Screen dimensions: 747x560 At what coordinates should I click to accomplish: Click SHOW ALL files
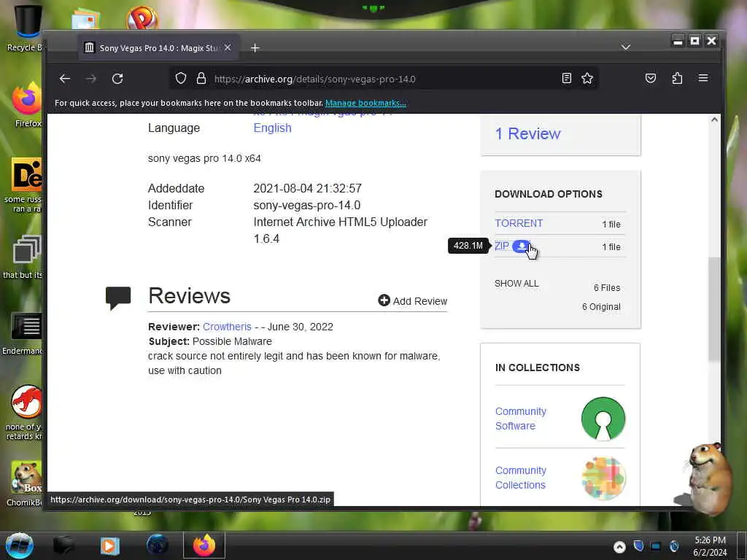tap(516, 284)
